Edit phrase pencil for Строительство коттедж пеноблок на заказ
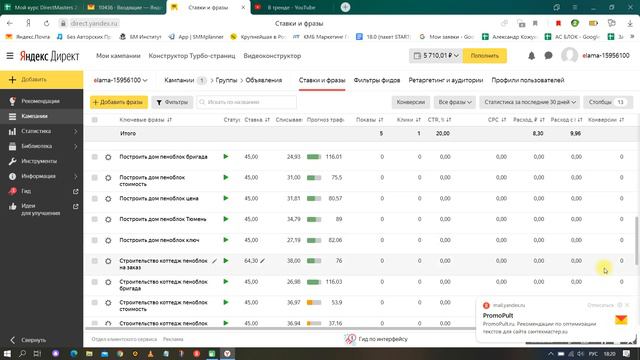The height and width of the screenshot is (360, 640). coord(214,261)
